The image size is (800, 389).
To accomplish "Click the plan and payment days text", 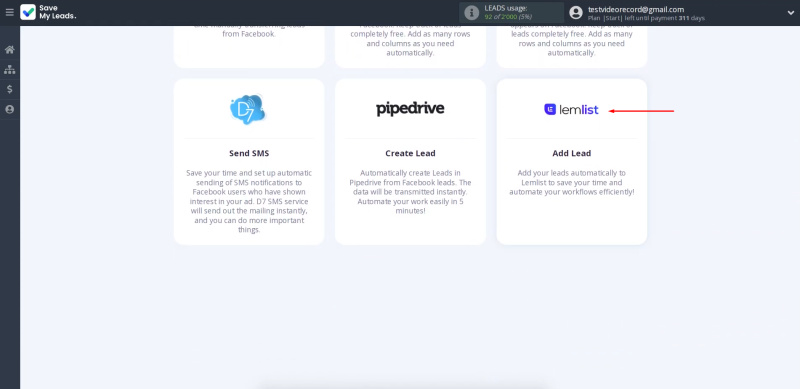I will [x=646, y=18].
